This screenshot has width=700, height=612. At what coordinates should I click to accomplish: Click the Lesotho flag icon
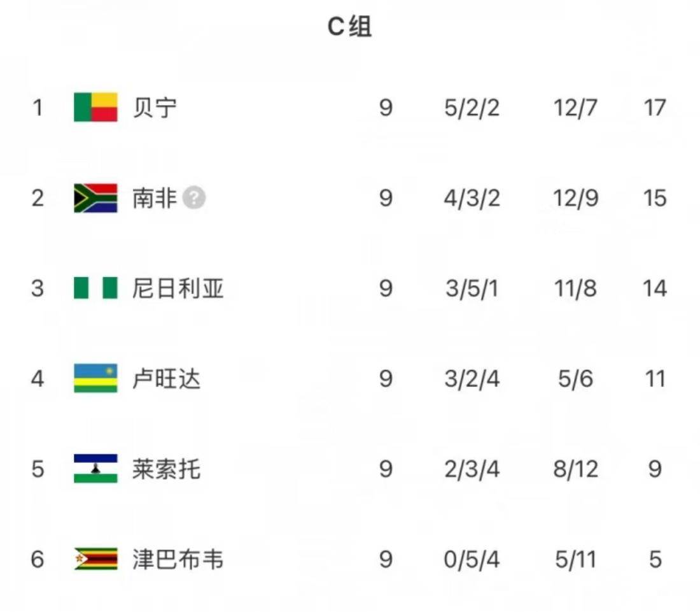tap(95, 469)
